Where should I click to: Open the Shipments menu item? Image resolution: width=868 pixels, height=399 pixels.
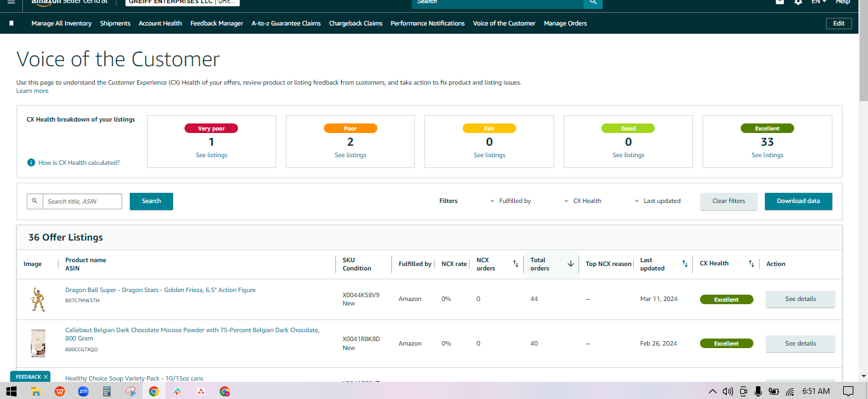coord(116,24)
